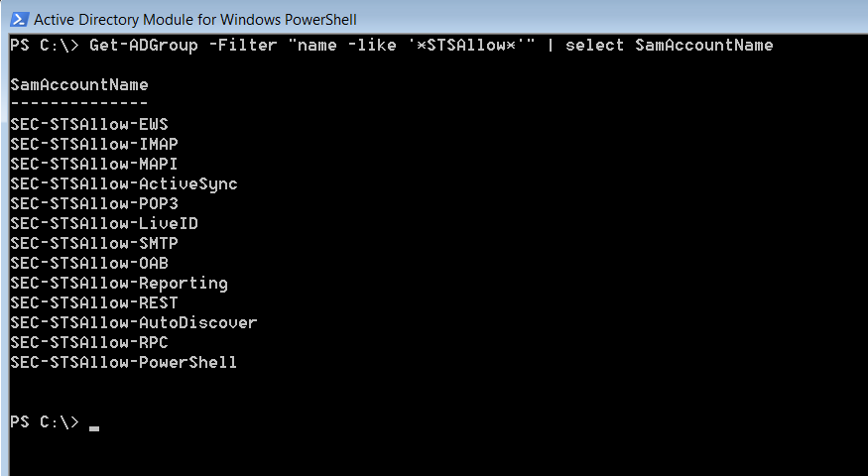Select the SEC-STSAllow-PowerShell line
This screenshot has height=476, width=868.
(x=124, y=363)
